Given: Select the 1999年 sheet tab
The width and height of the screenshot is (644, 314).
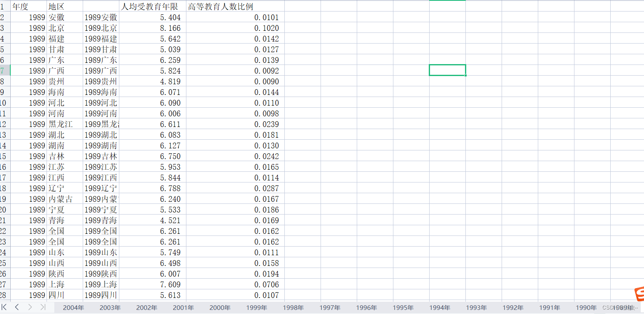Looking at the screenshot, I should [x=256, y=307].
